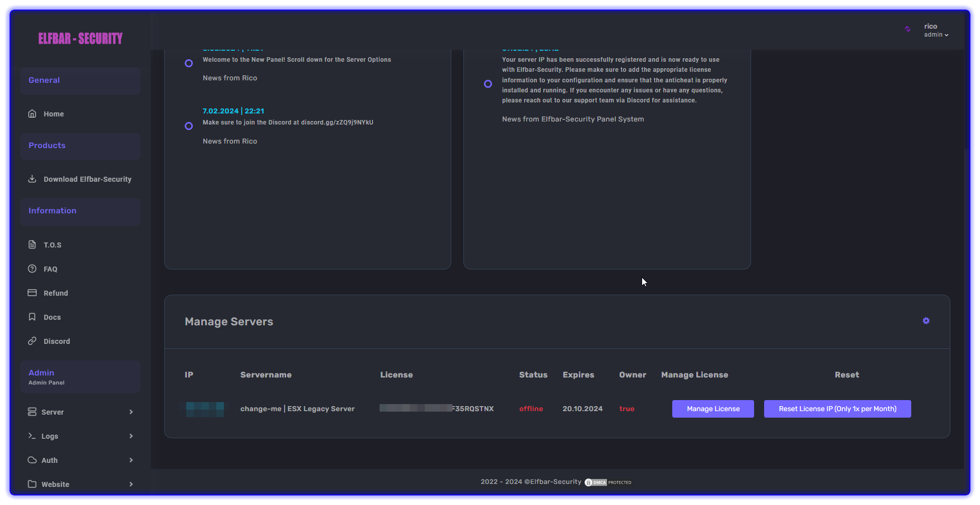Open Docs via the bookmark icon
The width and height of the screenshot is (980, 505).
click(x=32, y=317)
